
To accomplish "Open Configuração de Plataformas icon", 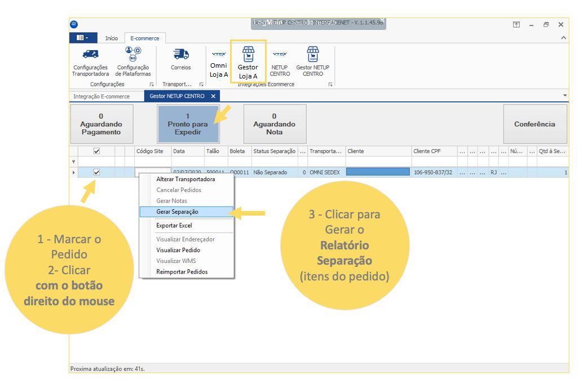I will [133, 55].
